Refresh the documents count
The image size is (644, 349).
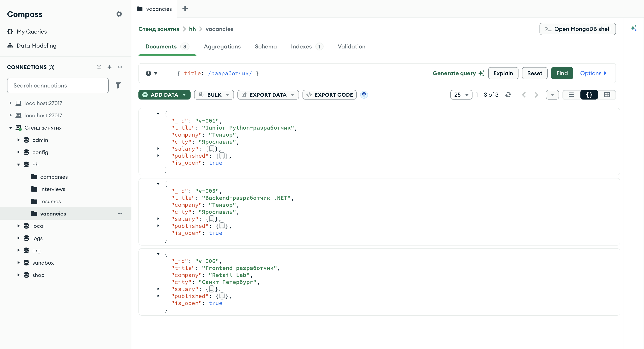[x=508, y=95]
